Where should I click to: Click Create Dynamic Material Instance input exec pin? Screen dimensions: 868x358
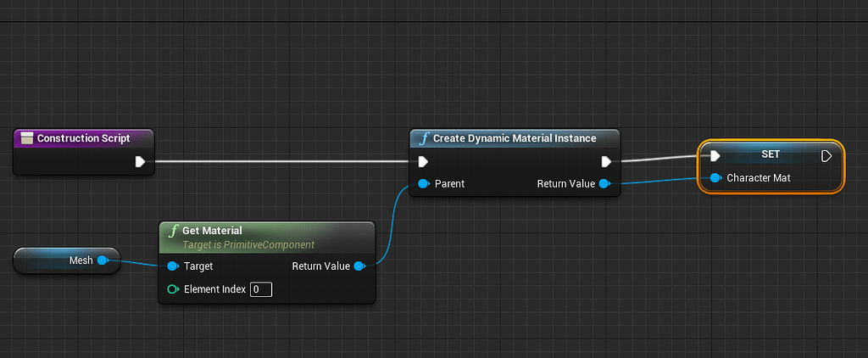coord(424,161)
